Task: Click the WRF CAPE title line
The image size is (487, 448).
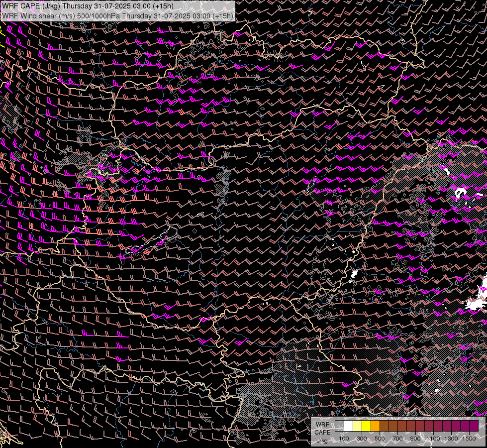Action: pos(88,6)
